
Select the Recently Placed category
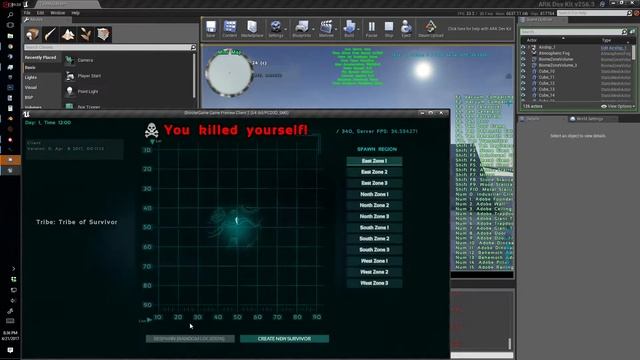pyautogui.click(x=40, y=58)
